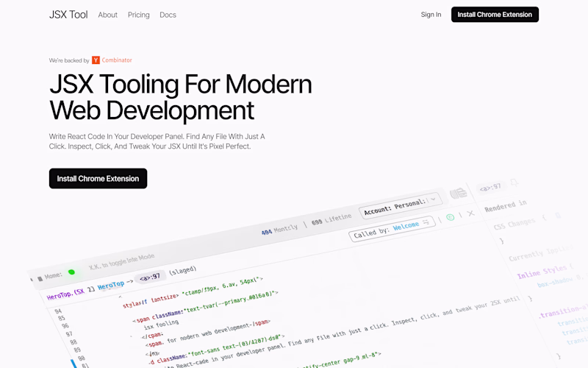Click the close X icon in panel
588x368 pixels.
(471, 213)
